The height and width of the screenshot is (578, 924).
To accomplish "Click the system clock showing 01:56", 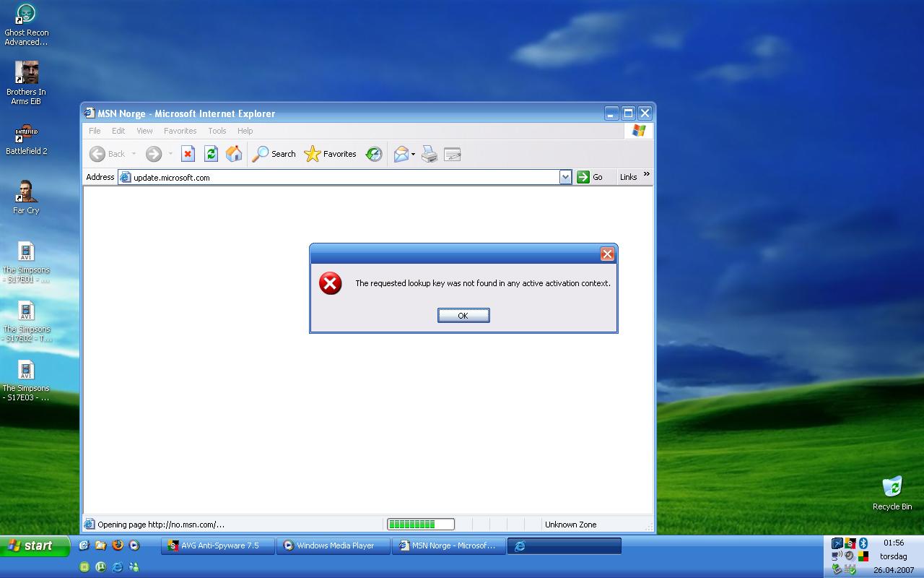I will pyautogui.click(x=894, y=543).
